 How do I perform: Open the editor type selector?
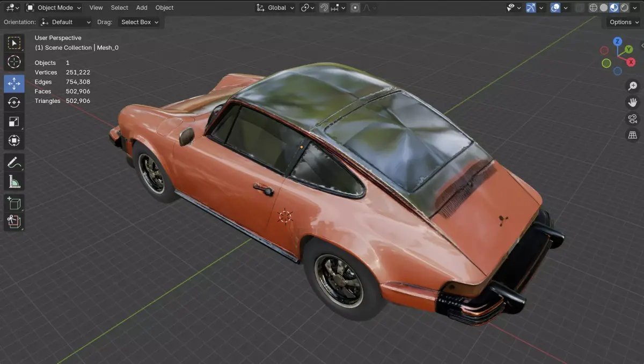tap(13, 8)
